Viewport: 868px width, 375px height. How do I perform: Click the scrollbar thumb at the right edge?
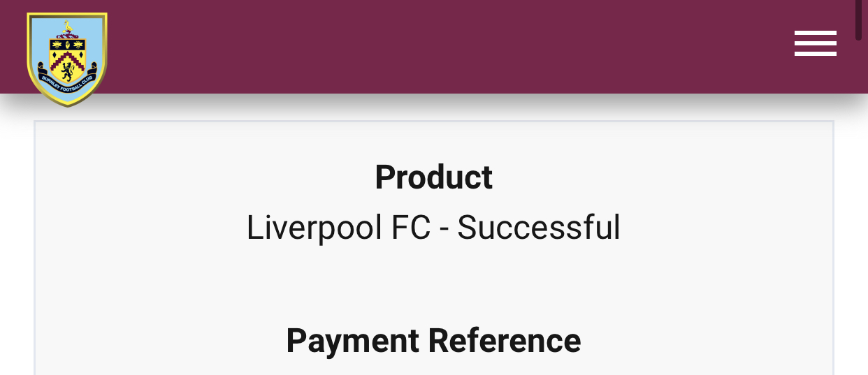click(x=859, y=20)
